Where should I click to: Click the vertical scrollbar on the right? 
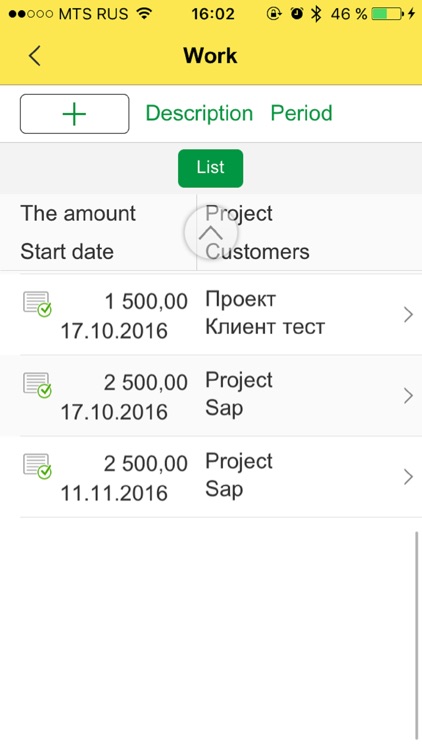417,635
